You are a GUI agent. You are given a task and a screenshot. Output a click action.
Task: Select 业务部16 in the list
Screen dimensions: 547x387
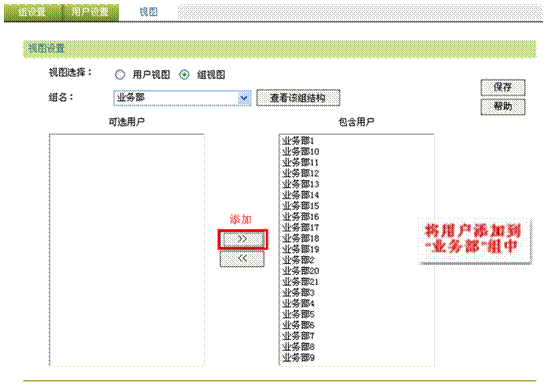point(301,217)
